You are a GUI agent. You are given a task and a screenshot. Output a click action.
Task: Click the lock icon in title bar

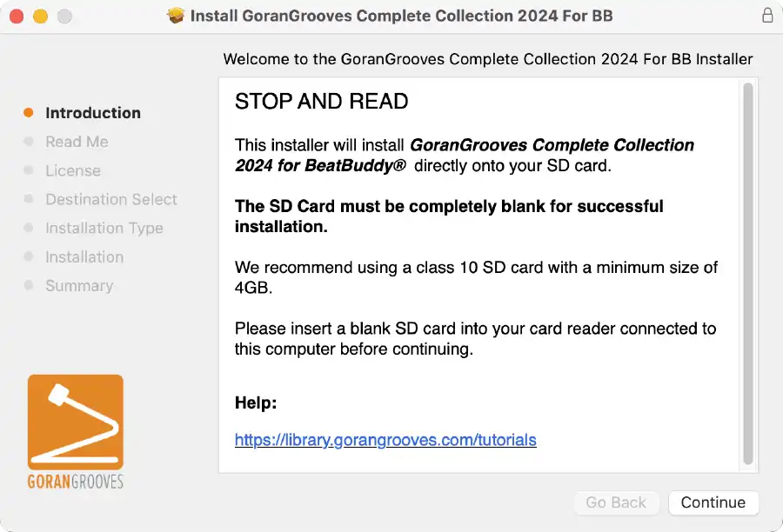(767, 16)
